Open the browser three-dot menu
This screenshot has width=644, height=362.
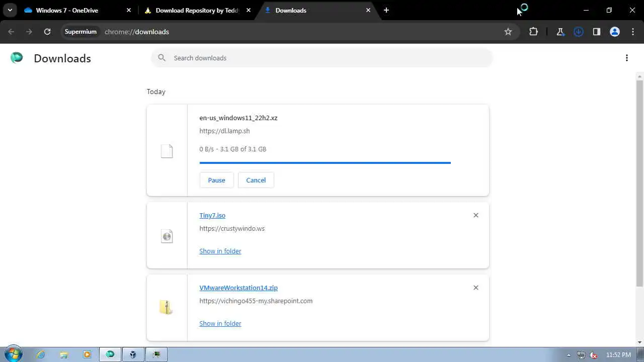click(x=633, y=32)
